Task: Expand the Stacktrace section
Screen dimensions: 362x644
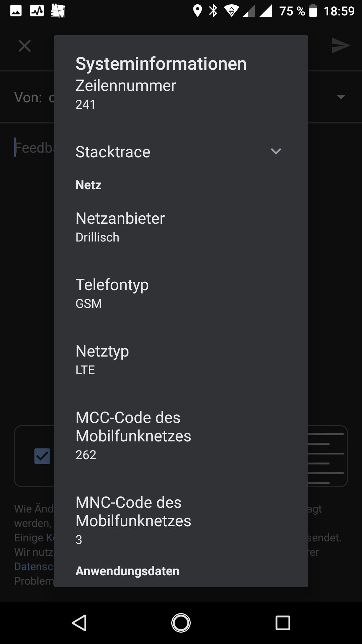Action: [276, 152]
